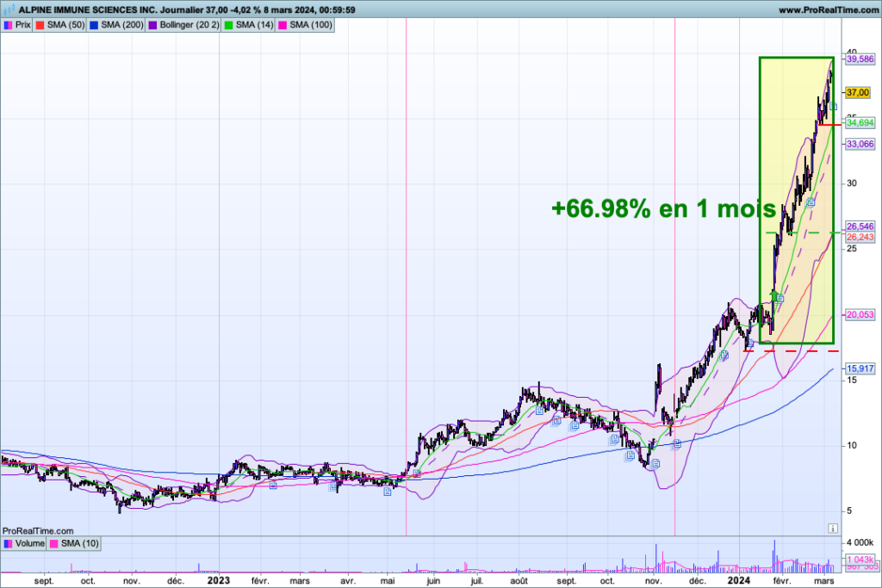Open the news marker below the August 2023 peak
882x588 pixels.
pos(539,411)
